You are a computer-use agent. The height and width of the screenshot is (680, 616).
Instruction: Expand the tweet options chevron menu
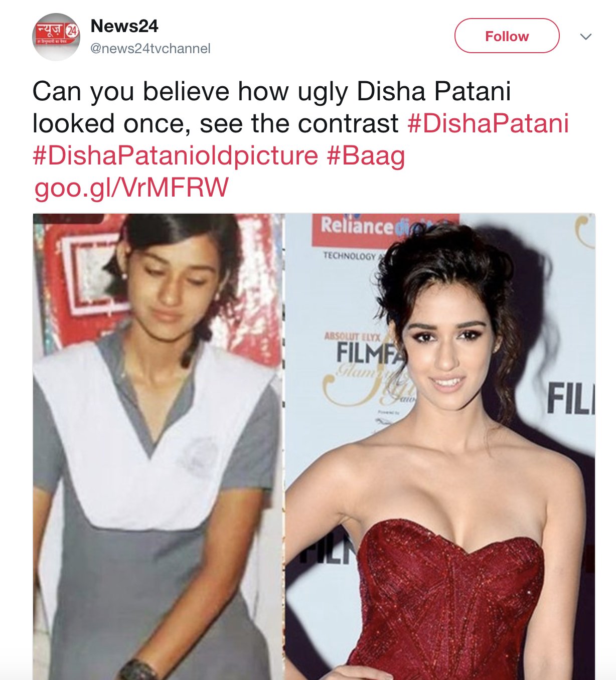[x=585, y=37]
